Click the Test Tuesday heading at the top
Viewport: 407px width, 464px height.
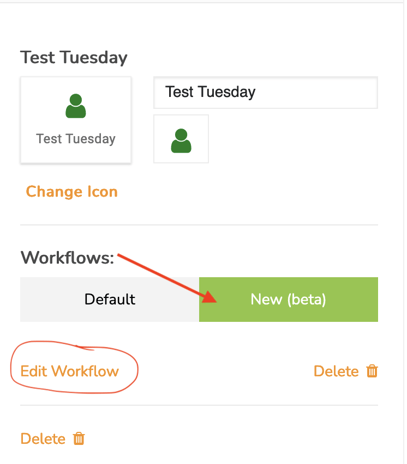pos(74,57)
